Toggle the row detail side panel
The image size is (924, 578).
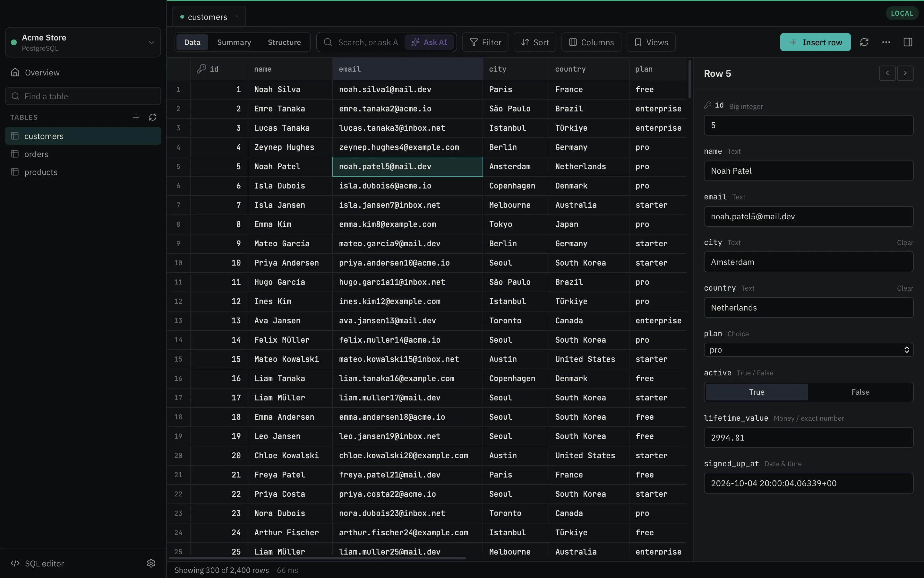pyautogui.click(x=908, y=42)
